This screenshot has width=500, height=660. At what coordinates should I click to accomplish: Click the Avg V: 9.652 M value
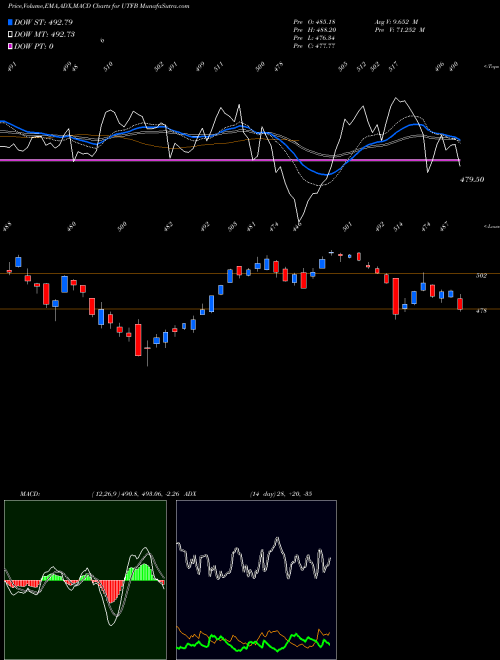396,21
